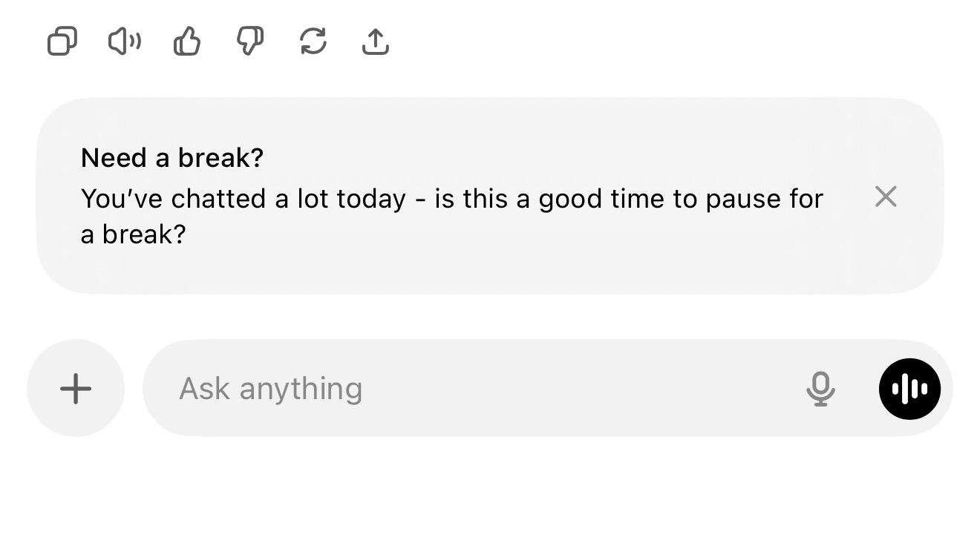
Task: Play the response using Read Aloud speaker
Action: point(125,42)
